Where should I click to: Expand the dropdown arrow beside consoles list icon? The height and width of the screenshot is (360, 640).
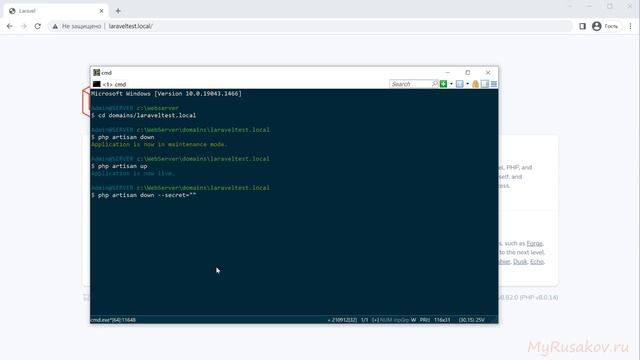[467, 84]
